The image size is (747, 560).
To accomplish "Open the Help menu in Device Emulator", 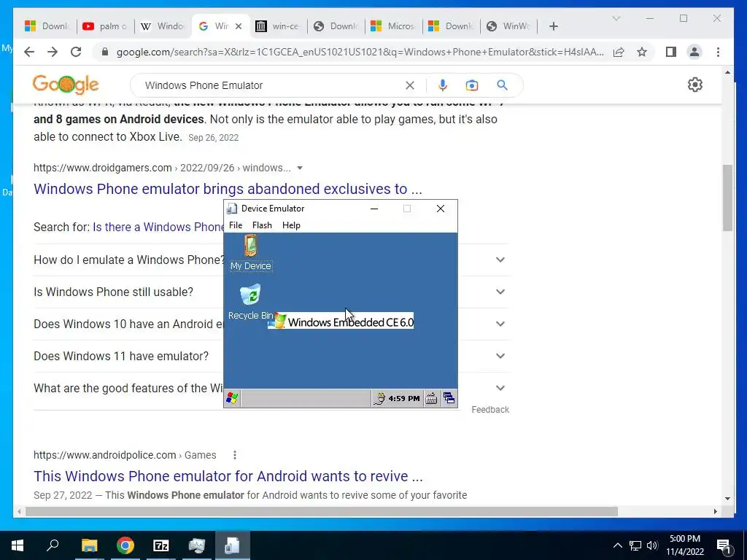I will click(291, 225).
